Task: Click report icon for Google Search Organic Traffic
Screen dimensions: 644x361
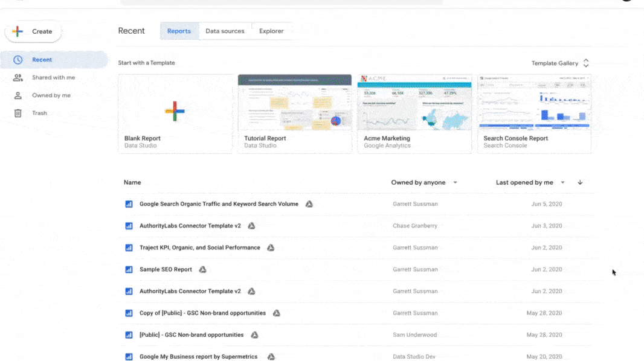Action: [129, 204]
